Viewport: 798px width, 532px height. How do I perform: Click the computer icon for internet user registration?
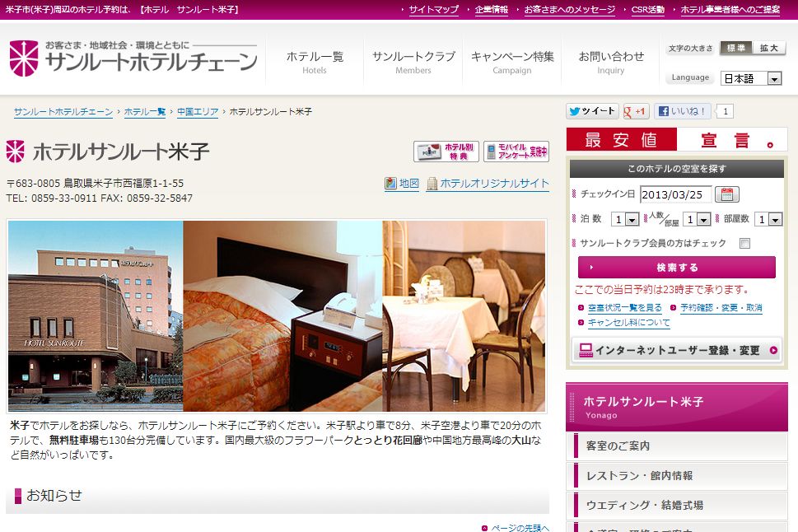pyautogui.click(x=586, y=350)
